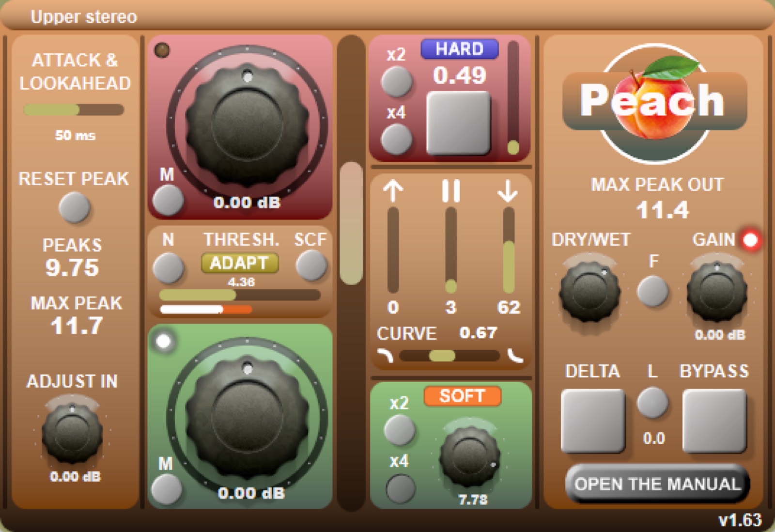Click the BYPASS square button
This screenshot has height=532, width=775.
[x=714, y=421]
